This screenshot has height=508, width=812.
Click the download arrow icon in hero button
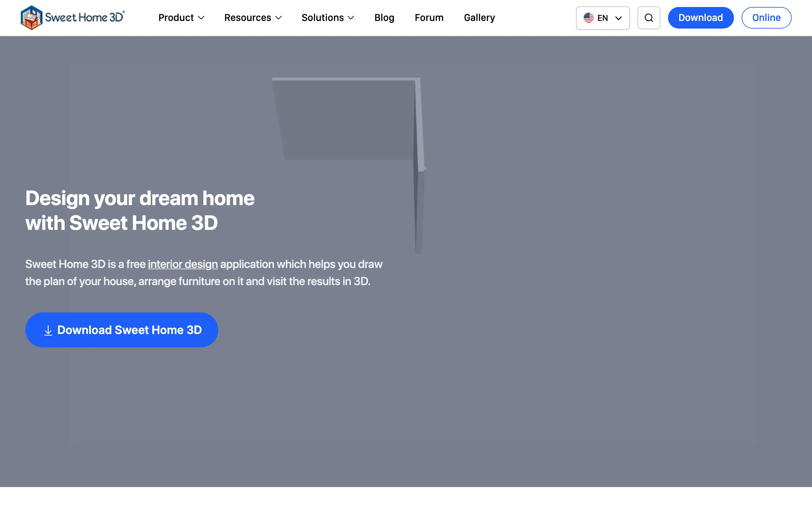[48, 330]
